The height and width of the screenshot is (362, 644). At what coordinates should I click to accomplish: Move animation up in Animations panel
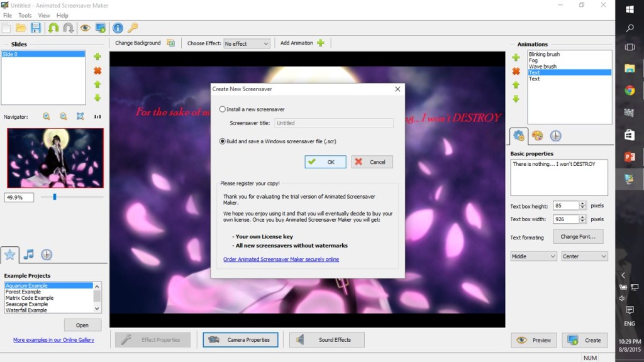pyautogui.click(x=516, y=85)
